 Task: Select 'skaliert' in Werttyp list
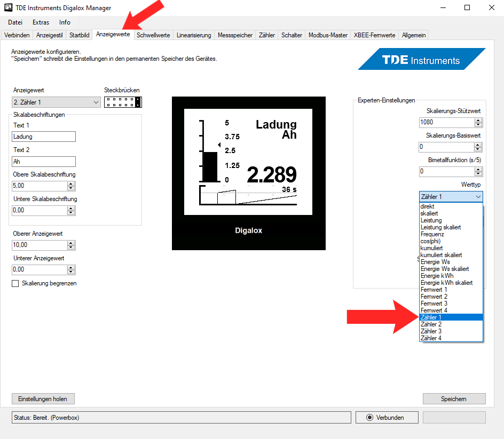pos(451,213)
